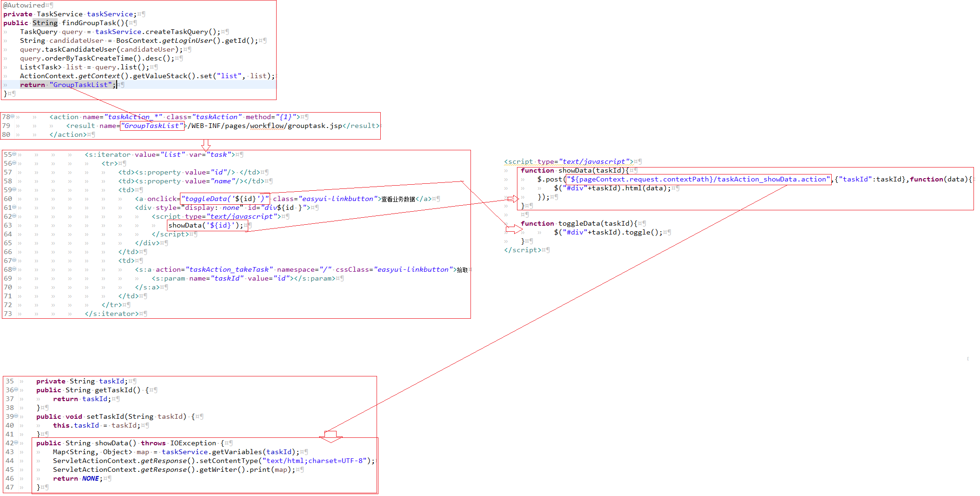Image resolution: width=980 pixels, height=496 pixels.
Task: Click the taskAction_showData.action URL string
Action: pos(698,179)
